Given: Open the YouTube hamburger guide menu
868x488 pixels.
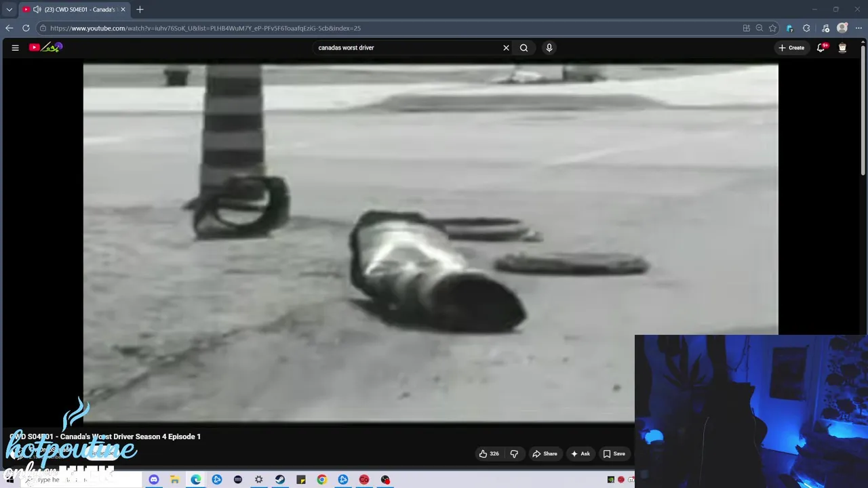Looking at the screenshot, I should click(x=15, y=47).
